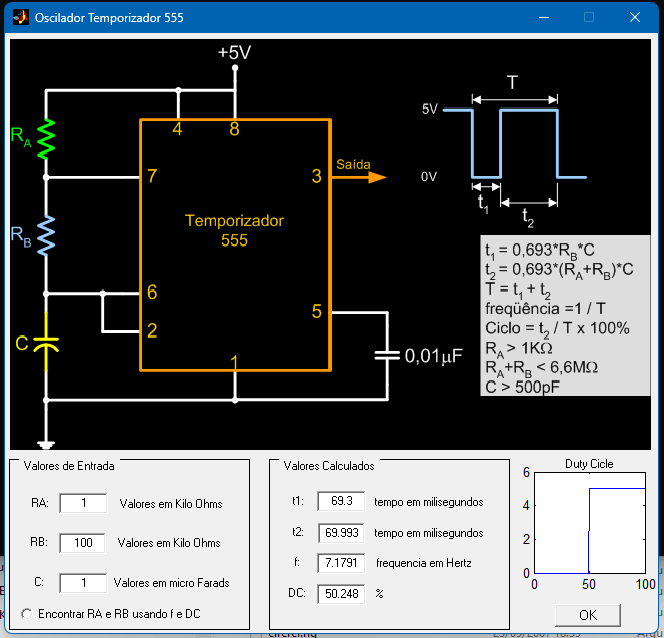Click the t2 field showing 69.993
The height and width of the screenshot is (638, 664).
(x=341, y=533)
